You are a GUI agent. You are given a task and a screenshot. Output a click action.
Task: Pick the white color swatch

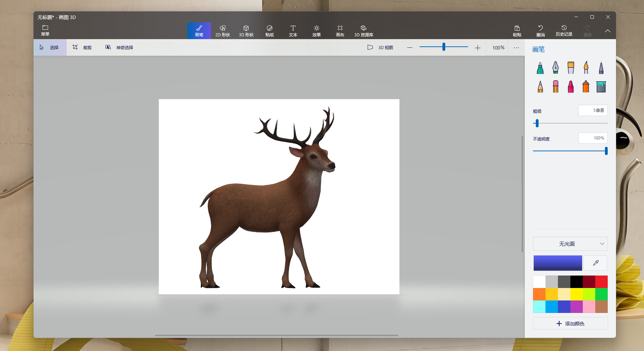click(539, 282)
